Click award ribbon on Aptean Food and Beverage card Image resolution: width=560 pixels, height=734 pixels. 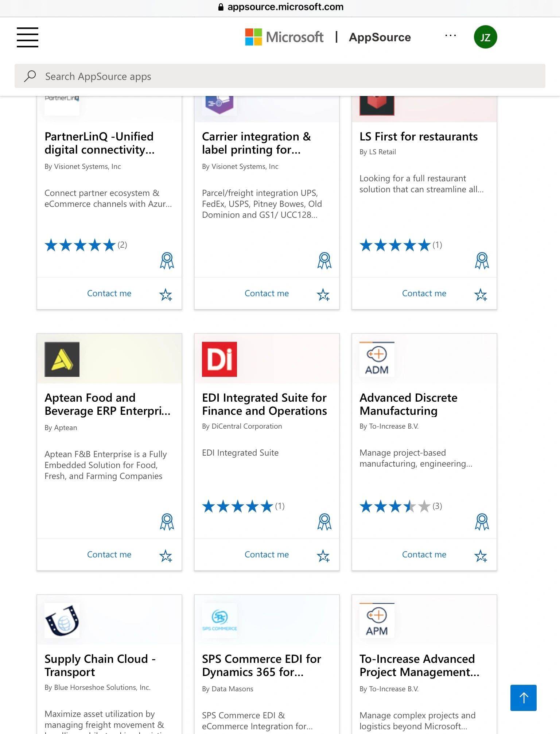(x=167, y=522)
